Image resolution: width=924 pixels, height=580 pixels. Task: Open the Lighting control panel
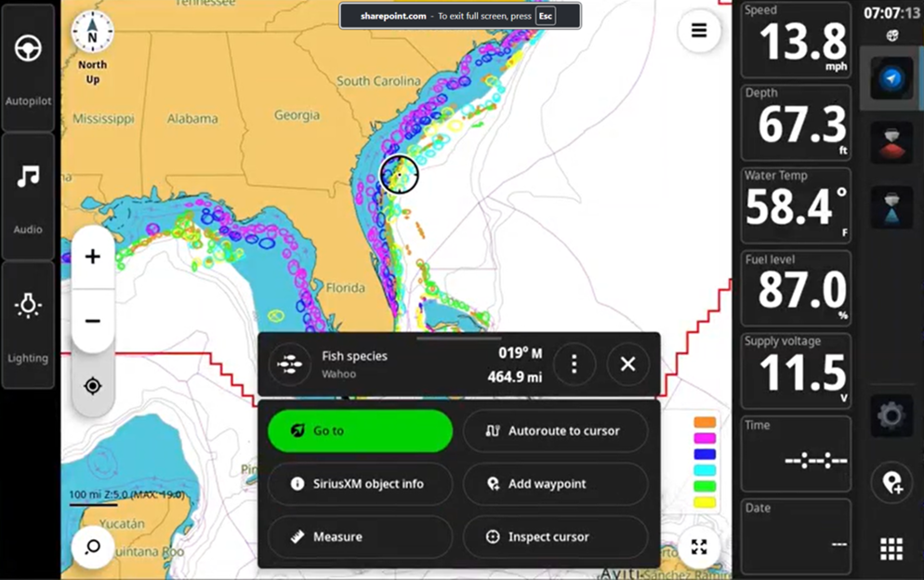tap(28, 324)
